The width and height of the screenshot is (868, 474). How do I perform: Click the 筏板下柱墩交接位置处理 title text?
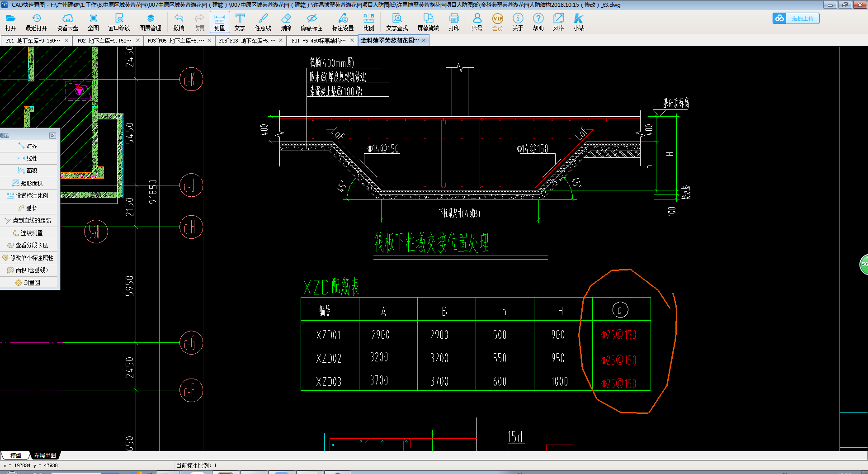(x=432, y=243)
